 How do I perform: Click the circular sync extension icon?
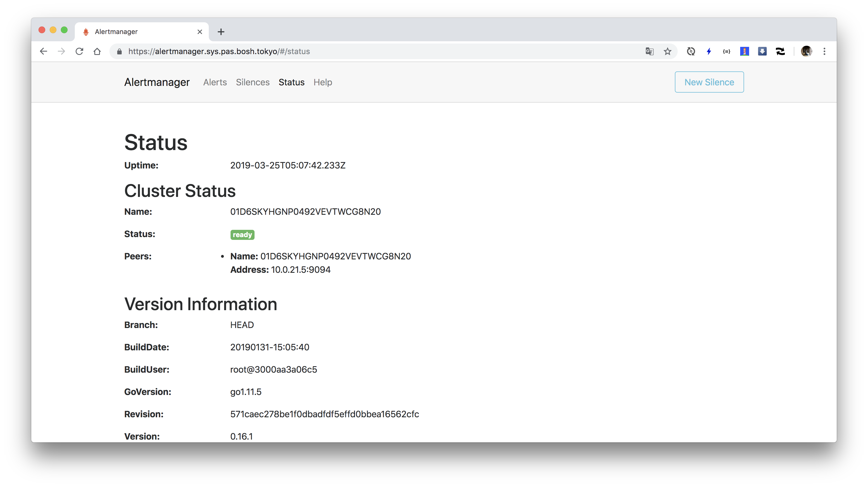(691, 51)
